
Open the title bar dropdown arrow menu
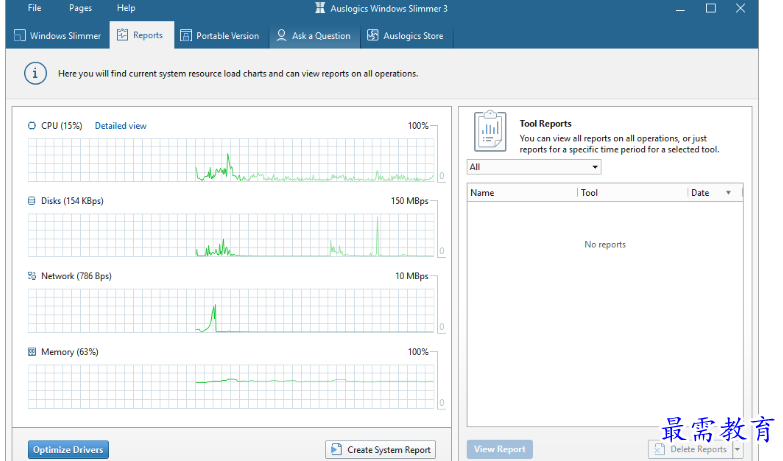654,8
